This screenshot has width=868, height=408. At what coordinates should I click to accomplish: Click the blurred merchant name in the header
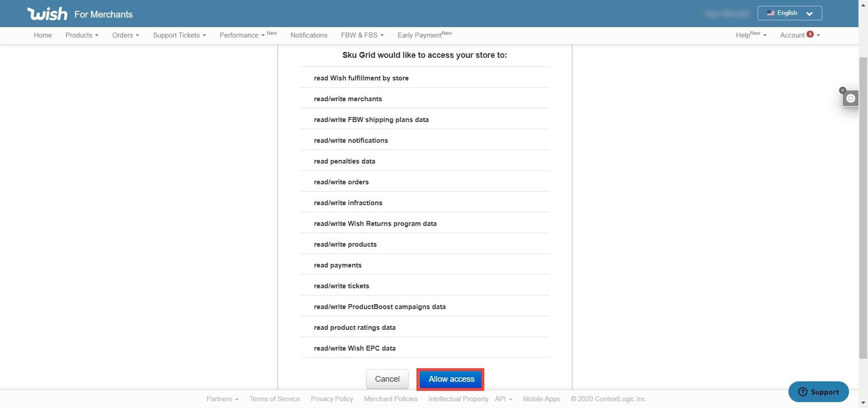pos(727,14)
